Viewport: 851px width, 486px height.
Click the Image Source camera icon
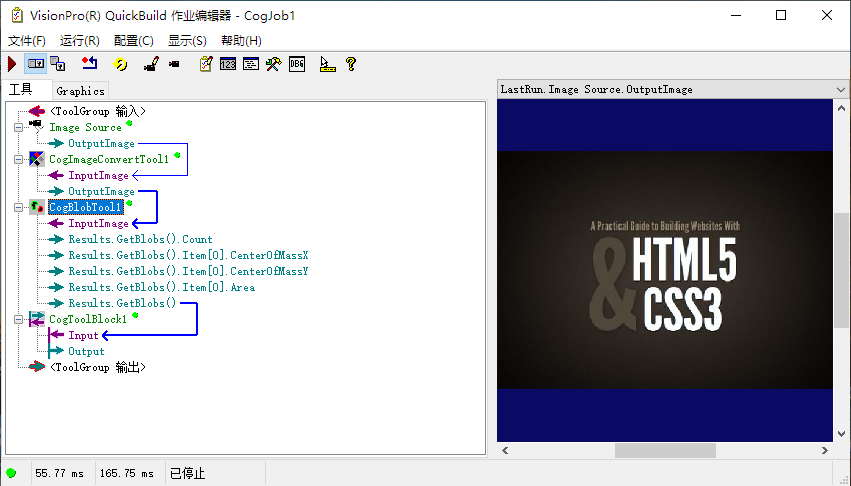[36, 127]
